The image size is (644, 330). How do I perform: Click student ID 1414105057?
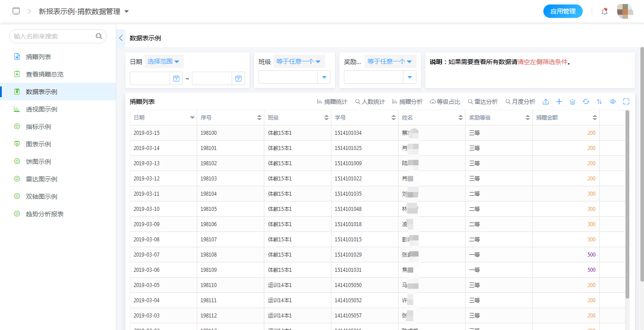348,316
